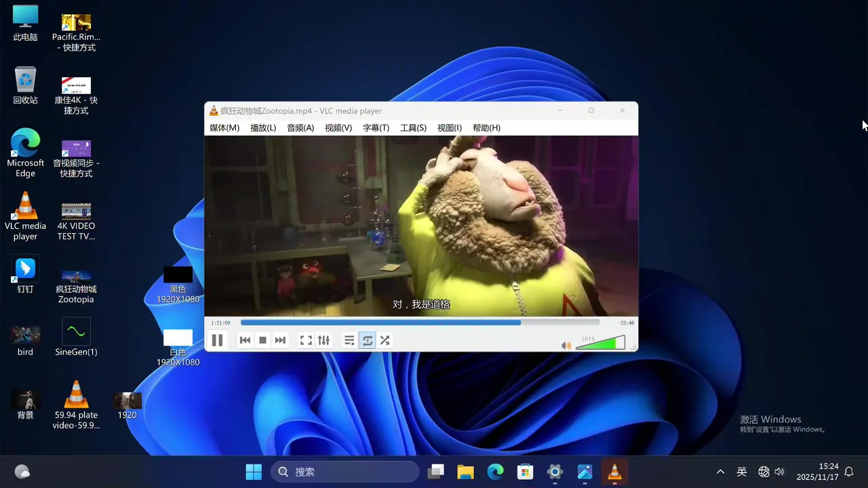Select the 钉钉 desktop icon
Screen dimensions: 868x488
tap(25, 275)
